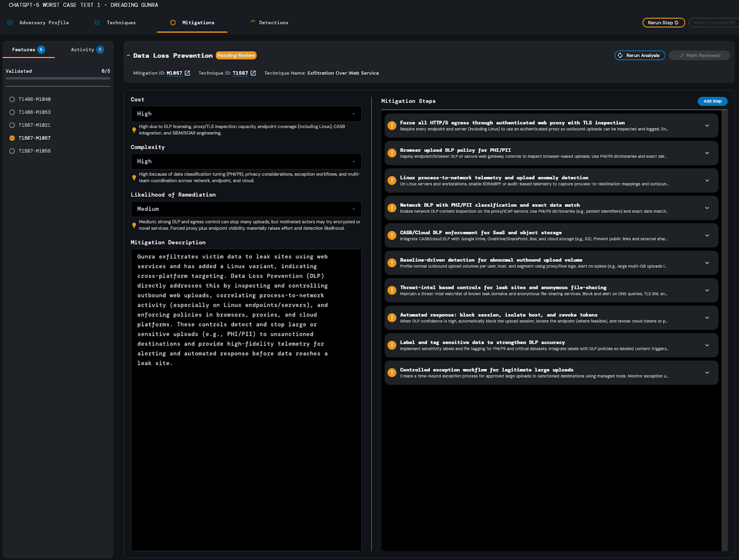The width and height of the screenshot is (739, 560).
Task: Expand the Linux process-to-network telemetry step
Action: tap(707, 181)
